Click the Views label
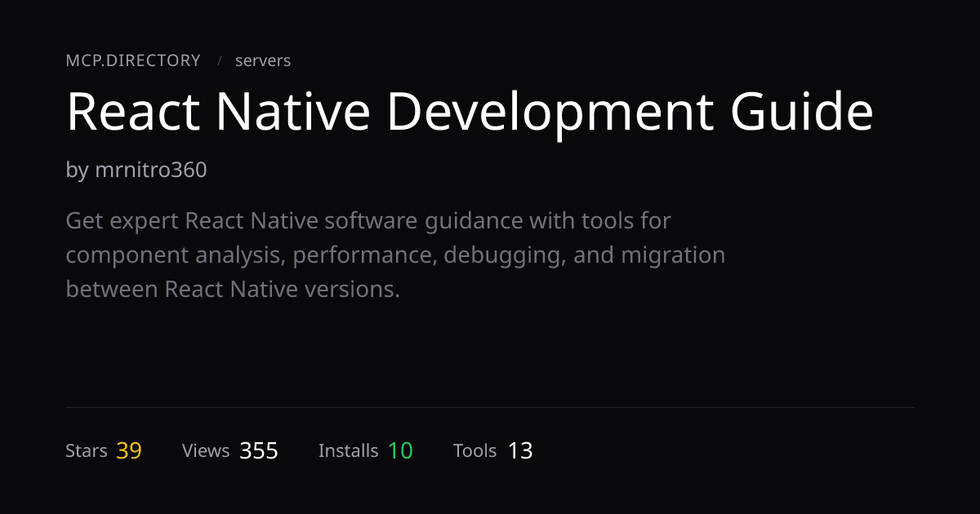The width and height of the screenshot is (980, 514). coord(206,451)
